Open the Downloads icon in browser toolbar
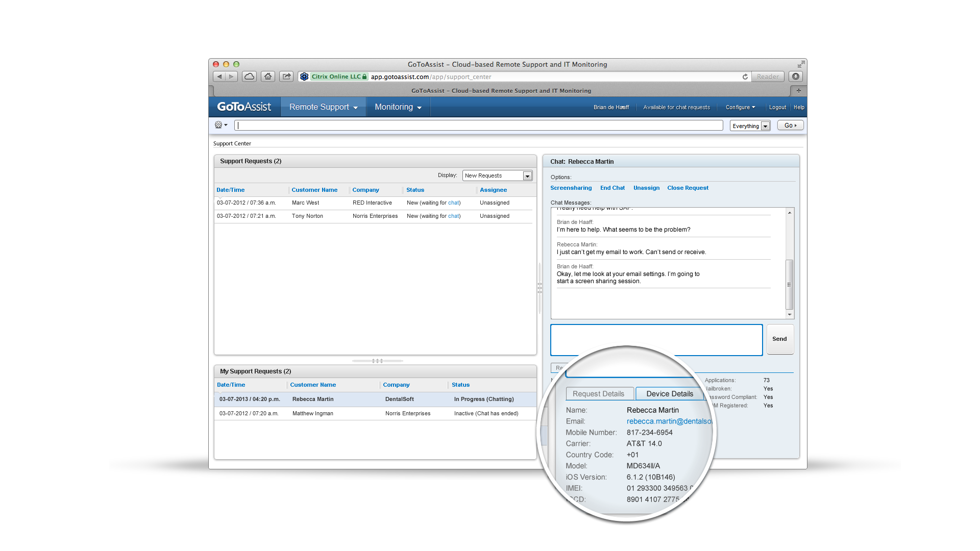The image size is (980, 551). tap(796, 77)
